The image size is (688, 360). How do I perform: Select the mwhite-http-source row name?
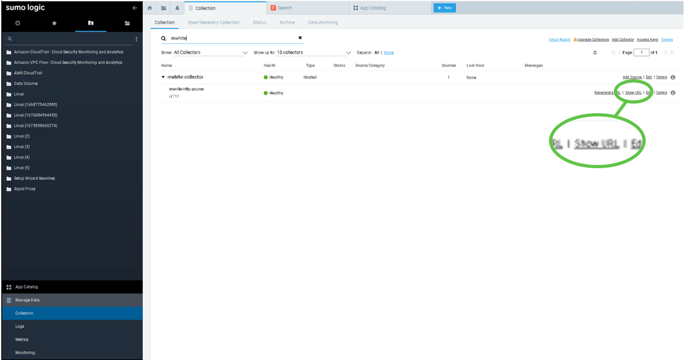(x=186, y=89)
